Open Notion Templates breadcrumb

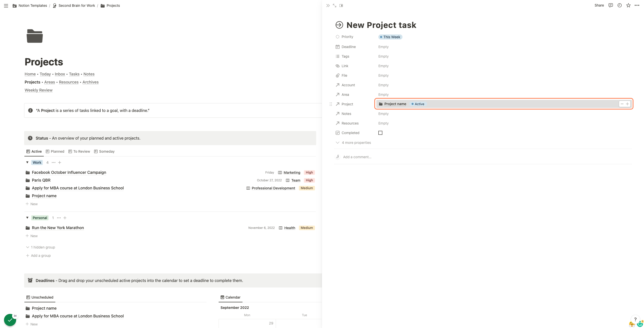point(30,6)
